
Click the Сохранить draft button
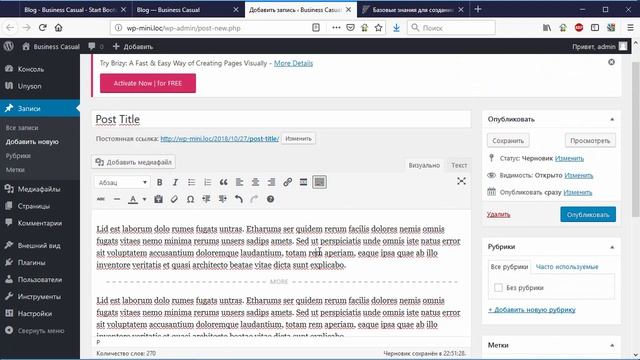tap(508, 140)
